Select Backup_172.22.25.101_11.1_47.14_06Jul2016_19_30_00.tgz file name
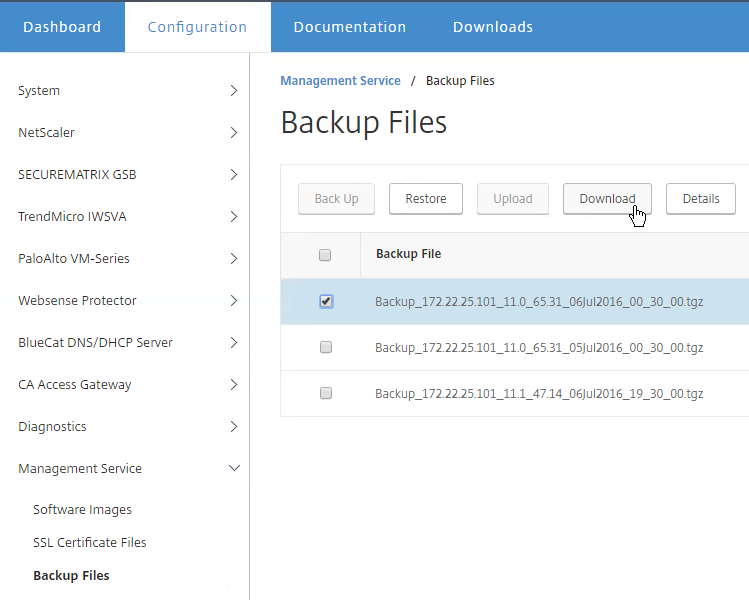This screenshot has width=749, height=600. click(539, 394)
